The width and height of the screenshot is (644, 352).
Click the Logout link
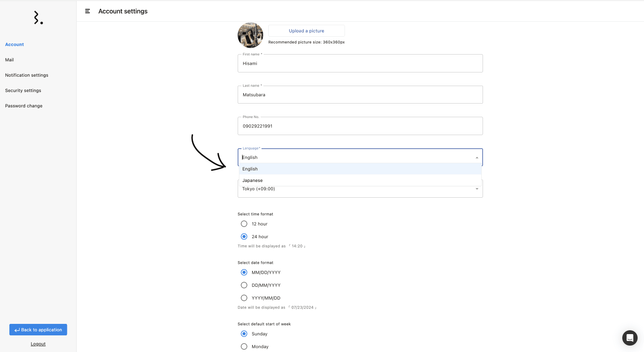(x=38, y=344)
